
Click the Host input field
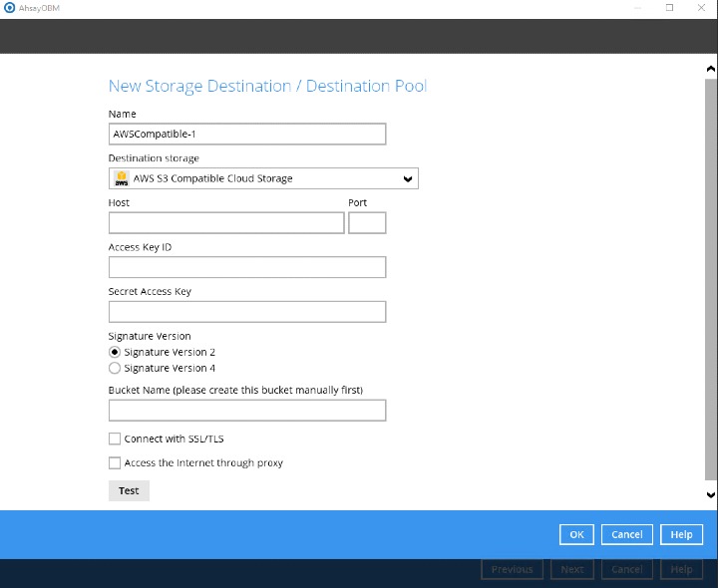click(x=225, y=223)
